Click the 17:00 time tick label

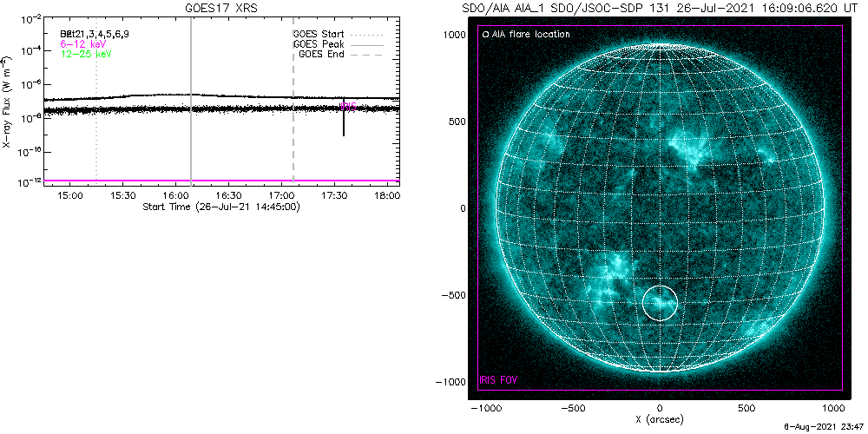click(x=282, y=196)
